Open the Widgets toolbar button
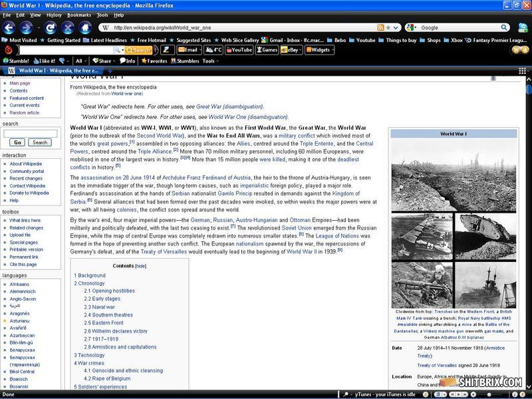 coord(320,50)
